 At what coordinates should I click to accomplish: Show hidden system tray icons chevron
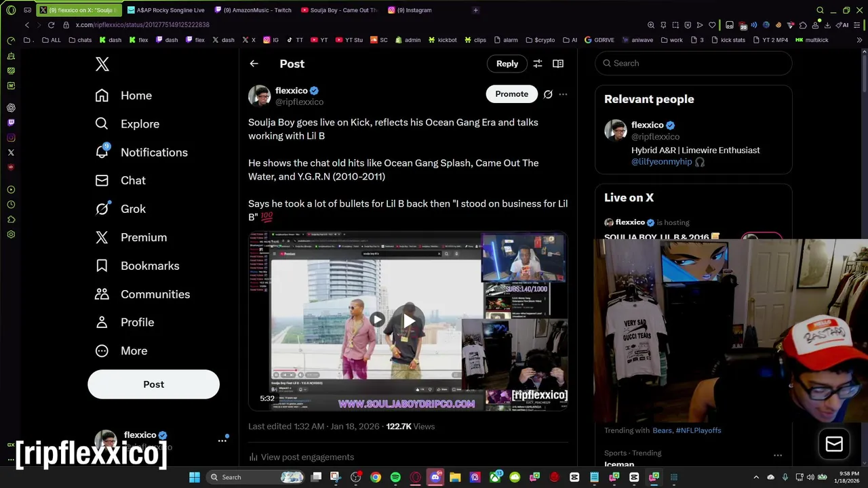coord(756,477)
